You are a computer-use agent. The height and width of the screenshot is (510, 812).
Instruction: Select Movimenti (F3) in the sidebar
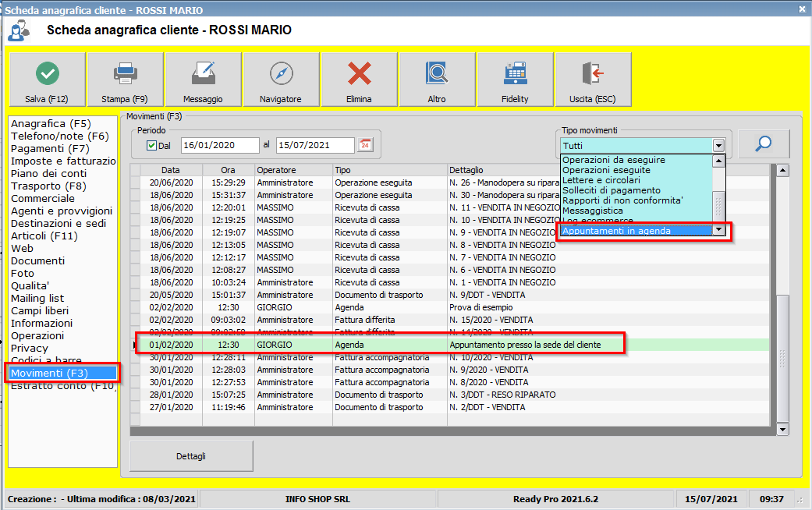[x=62, y=374]
